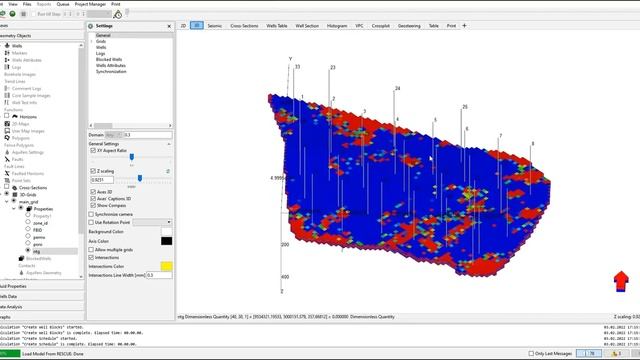Click the Properties folder icon
This screenshot has width=640, height=360.
tap(29, 209)
